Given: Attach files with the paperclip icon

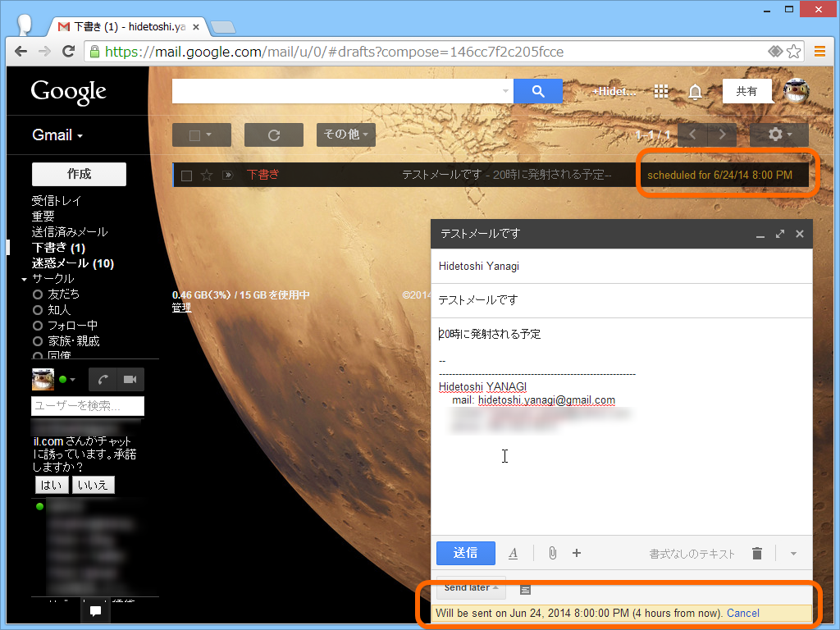Looking at the screenshot, I should (x=553, y=554).
